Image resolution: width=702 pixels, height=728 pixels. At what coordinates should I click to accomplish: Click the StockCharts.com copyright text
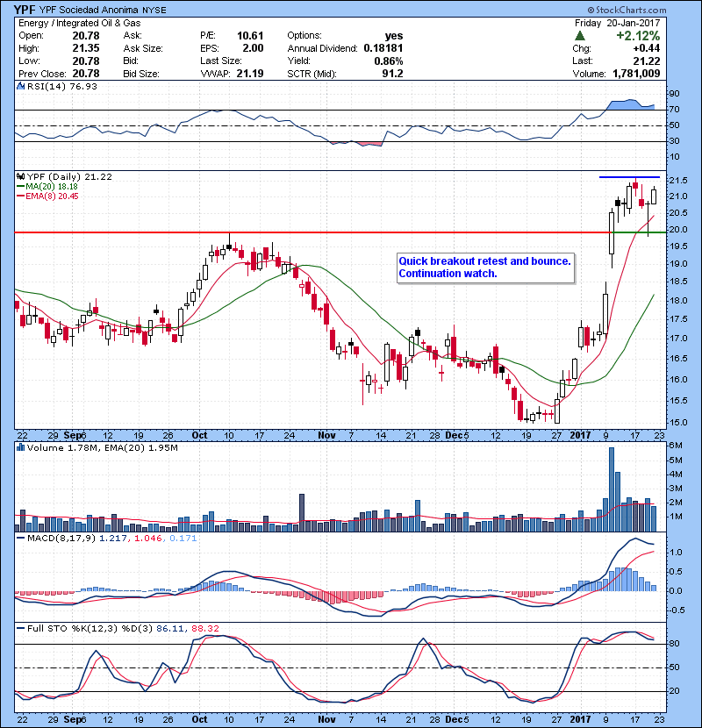[x=627, y=10]
